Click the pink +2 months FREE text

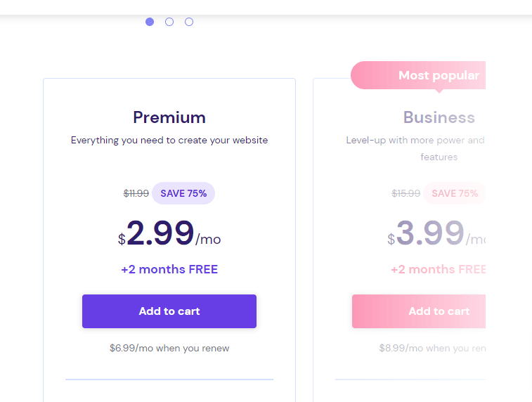click(438, 269)
